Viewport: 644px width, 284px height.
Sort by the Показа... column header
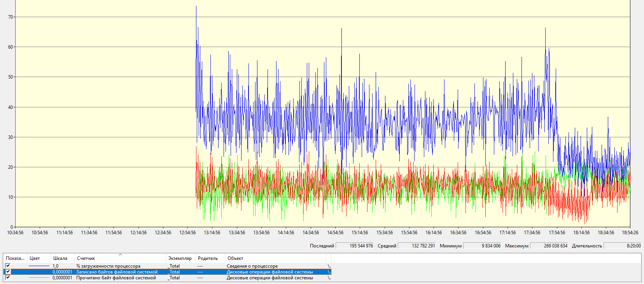[15, 258]
